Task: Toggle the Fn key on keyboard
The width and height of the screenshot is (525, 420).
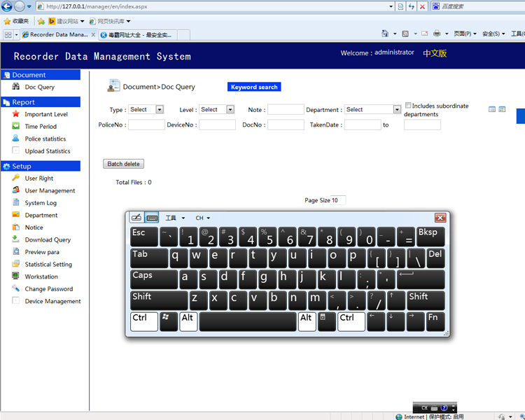Action: pos(435,321)
